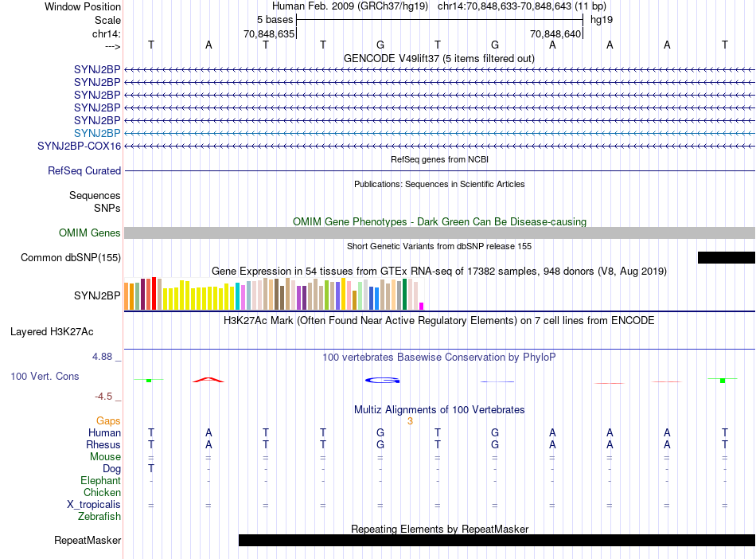Open 'Publications: Sequences in Scientific Articles' title

click(439, 184)
